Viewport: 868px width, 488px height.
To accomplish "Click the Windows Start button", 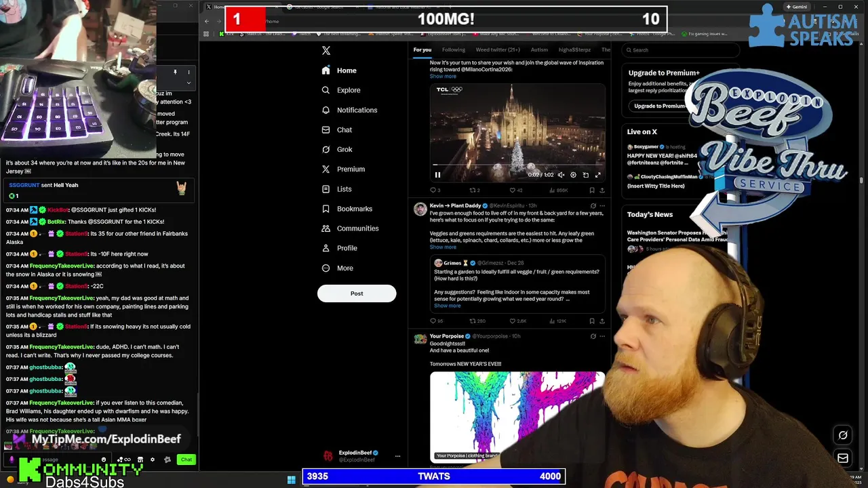I will click(291, 480).
